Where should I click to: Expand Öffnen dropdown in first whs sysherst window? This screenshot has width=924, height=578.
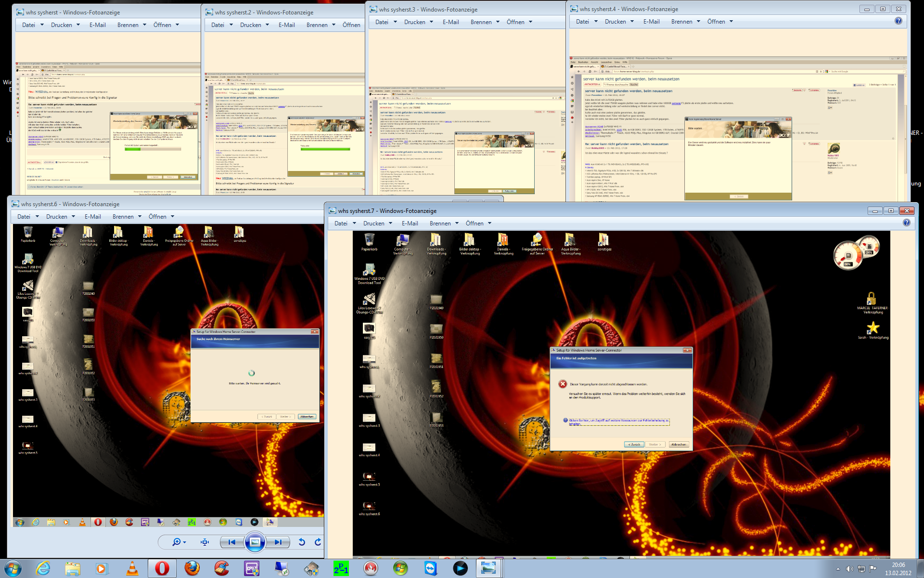(x=177, y=25)
